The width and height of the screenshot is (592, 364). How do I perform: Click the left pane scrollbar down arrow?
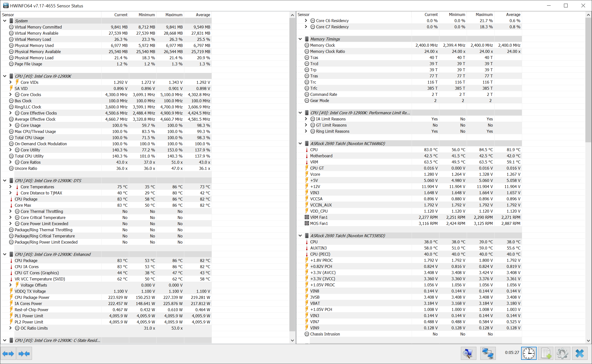pyautogui.click(x=292, y=341)
